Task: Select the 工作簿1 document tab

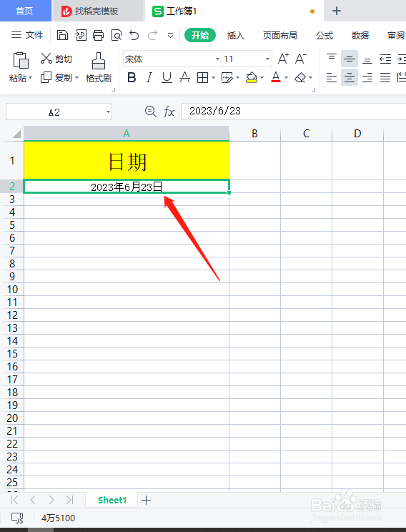Action: click(x=234, y=11)
